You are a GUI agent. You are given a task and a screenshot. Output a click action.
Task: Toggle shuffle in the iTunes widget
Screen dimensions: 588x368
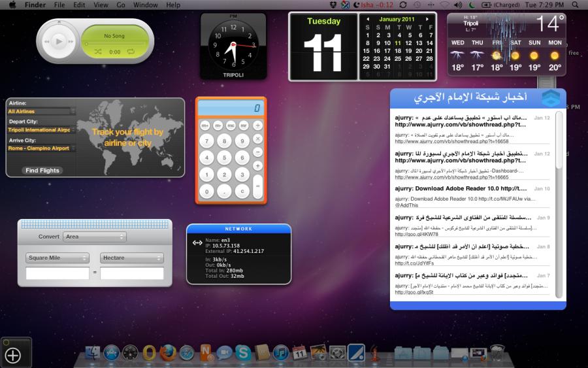(98, 52)
